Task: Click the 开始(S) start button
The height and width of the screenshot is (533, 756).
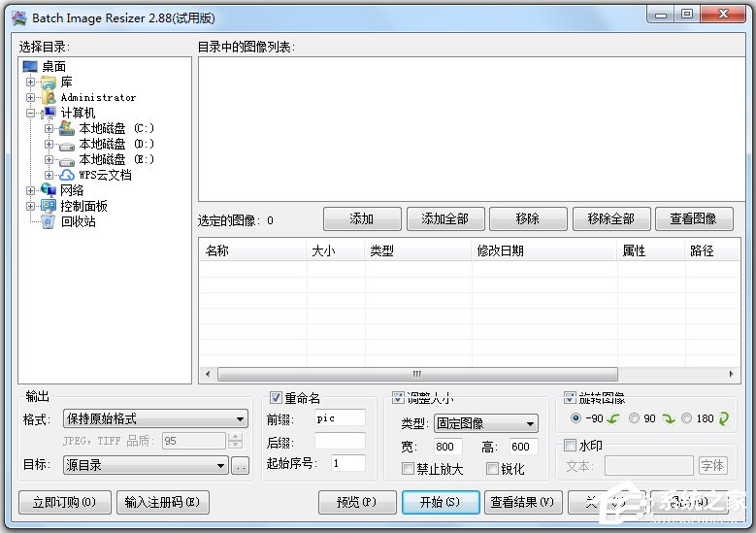Action: [441, 502]
